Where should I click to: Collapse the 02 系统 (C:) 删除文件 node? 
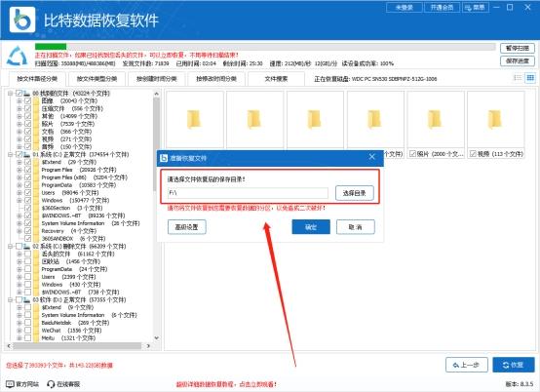tap(11, 247)
